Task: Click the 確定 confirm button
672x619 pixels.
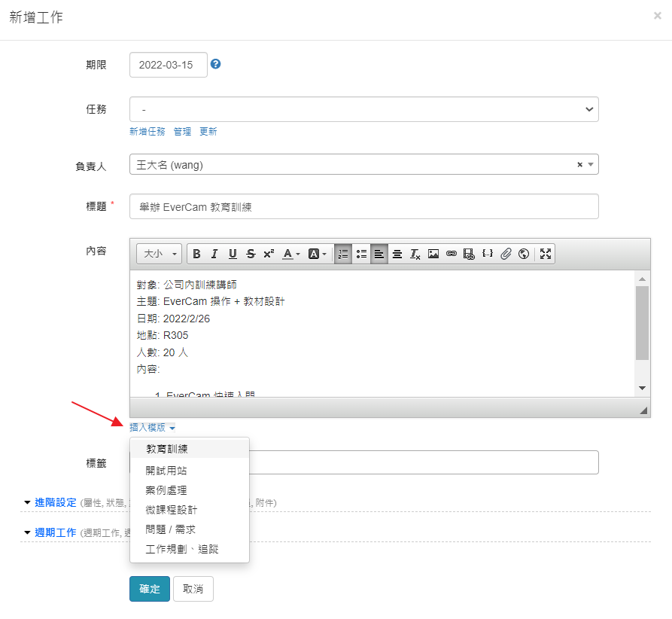Action: tap(149, 589)
